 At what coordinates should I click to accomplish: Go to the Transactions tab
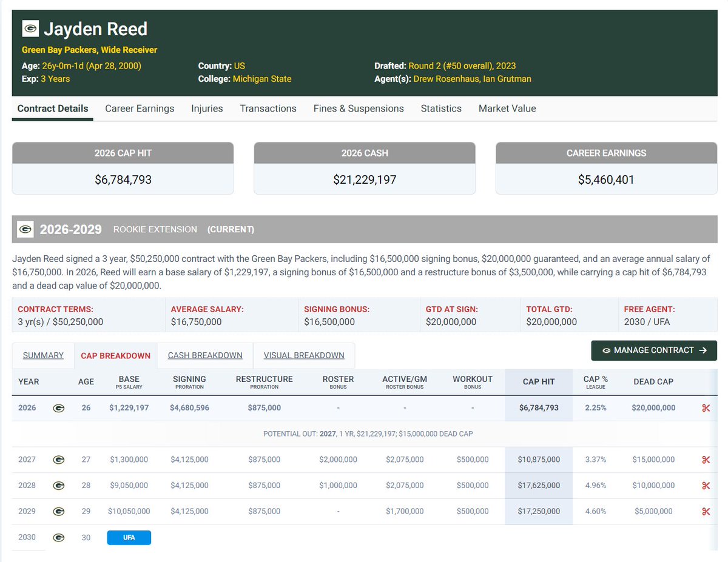pyautogui.click(x=268, y=109)
